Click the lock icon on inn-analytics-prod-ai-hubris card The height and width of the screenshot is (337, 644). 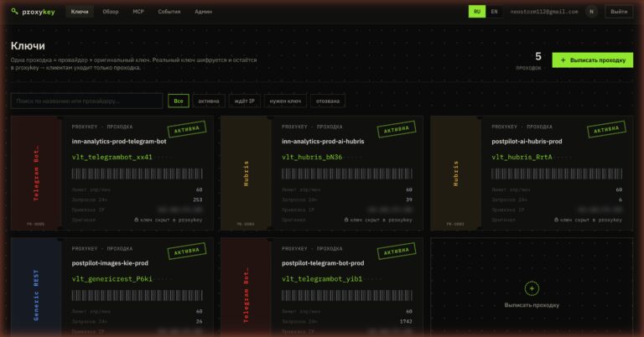tap(346, 220)
